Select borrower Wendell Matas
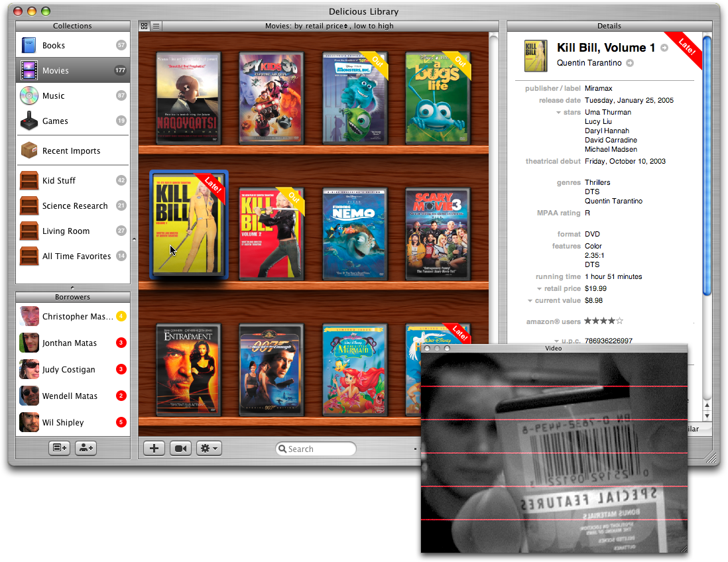The image size is (728, 562). (73, 396)
